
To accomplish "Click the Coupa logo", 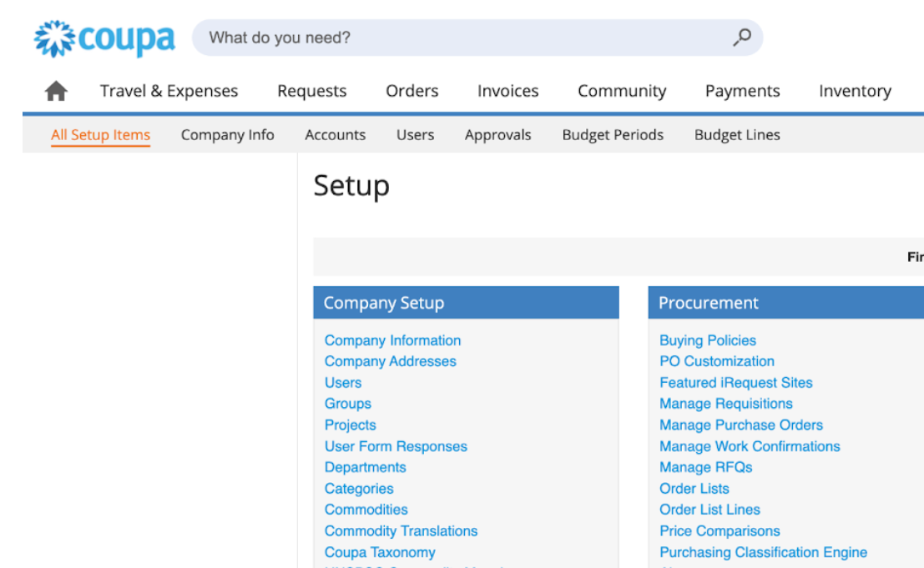I will point(104,38).
